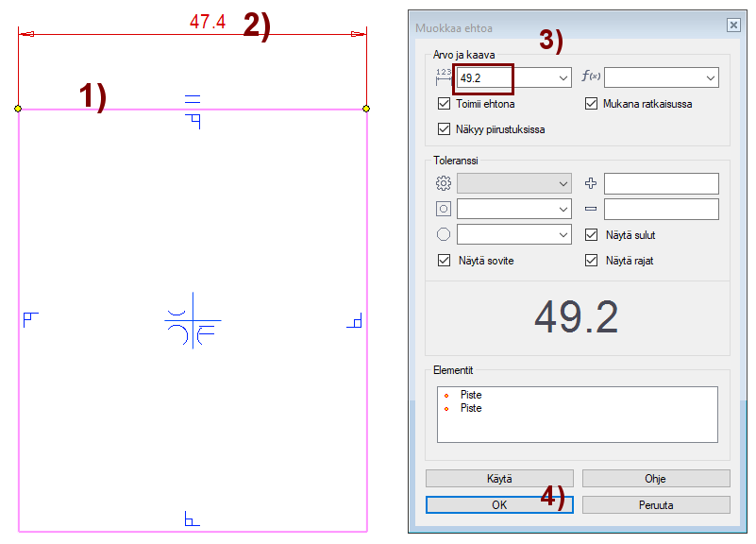Screen dimensions: 756x544
Task: Click the origin crosshair symbol in sketch center
Action: pyautogui.click(x=193, y=321)
